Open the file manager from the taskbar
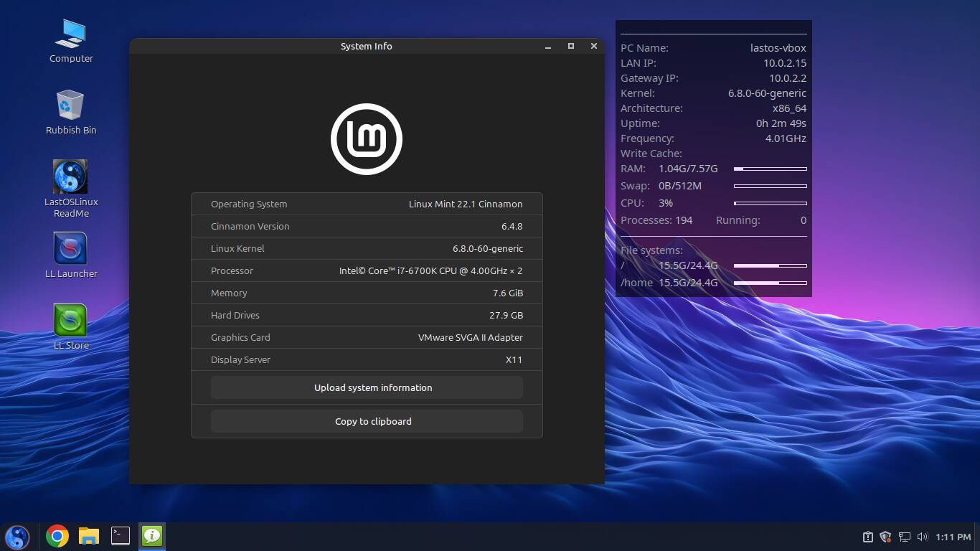This screenshot has width=980, height=551. 89,536
